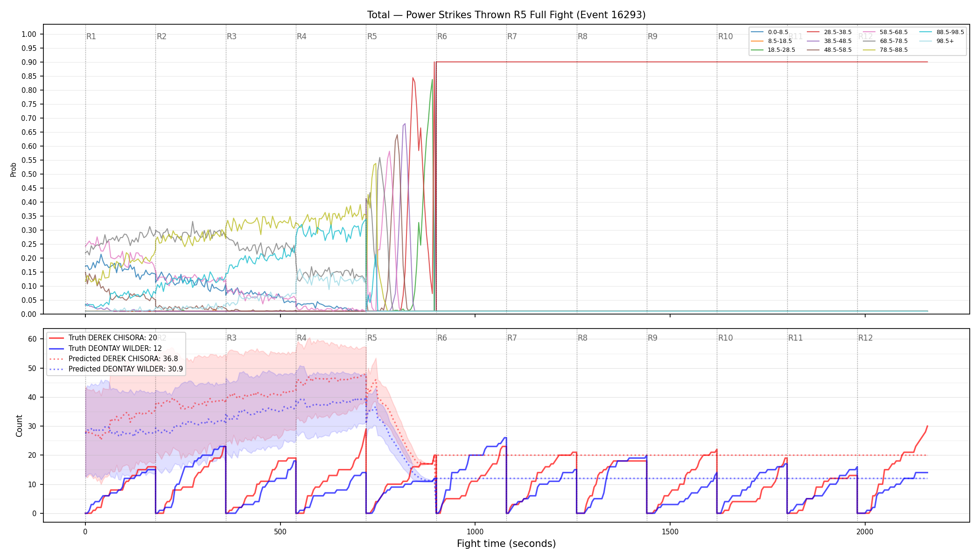Click the R11 round marker in bottom chart
Screen dimensions: 980x560
click(x=796, y=338)
